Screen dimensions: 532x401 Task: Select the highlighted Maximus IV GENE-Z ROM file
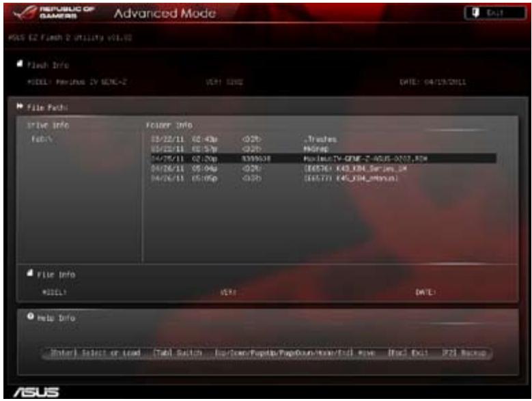(323, 158)
